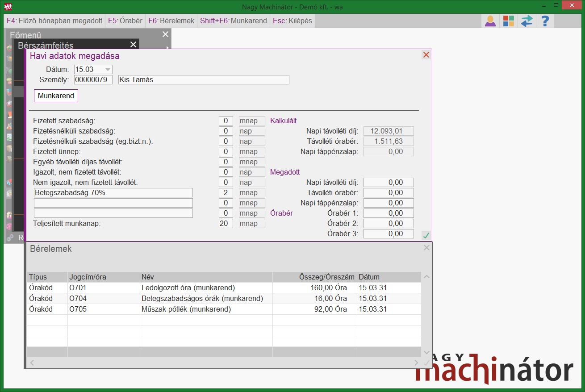This screenshot has width=585, height=392.
Task: Click the colored squares modules icon
Action: [x=509, y=21]
